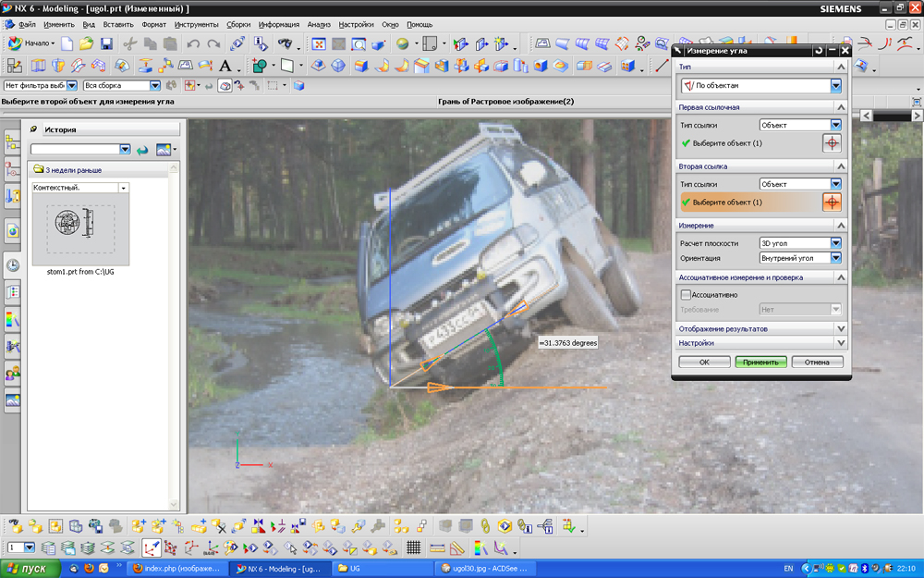Screen dimensions: 924x578
Task: Open the Внутренний угол orientation dropdown
Action: [835, 258]
